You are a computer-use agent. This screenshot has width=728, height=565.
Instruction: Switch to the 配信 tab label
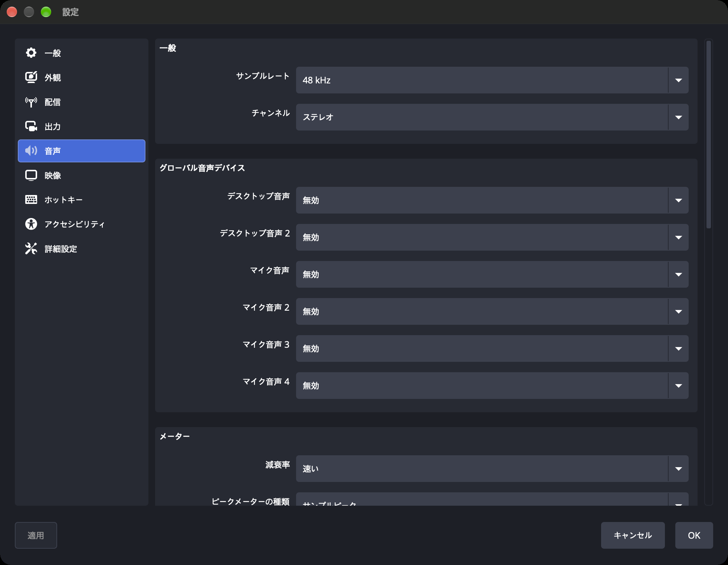click(x=53, y=102)
